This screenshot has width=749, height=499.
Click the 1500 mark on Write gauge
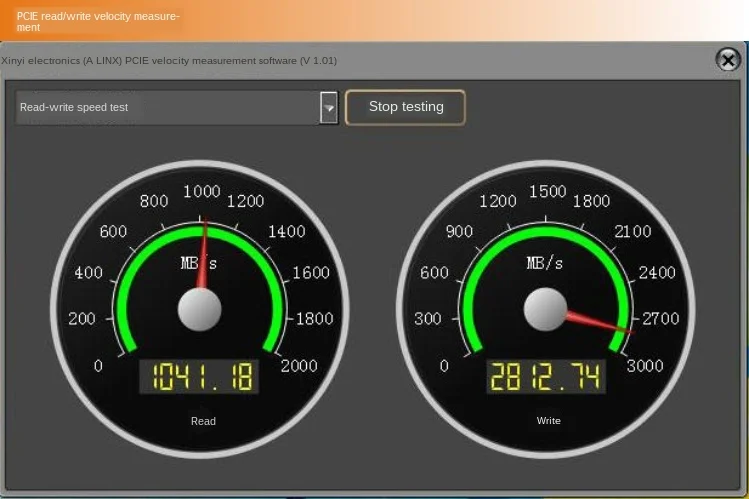547,191
